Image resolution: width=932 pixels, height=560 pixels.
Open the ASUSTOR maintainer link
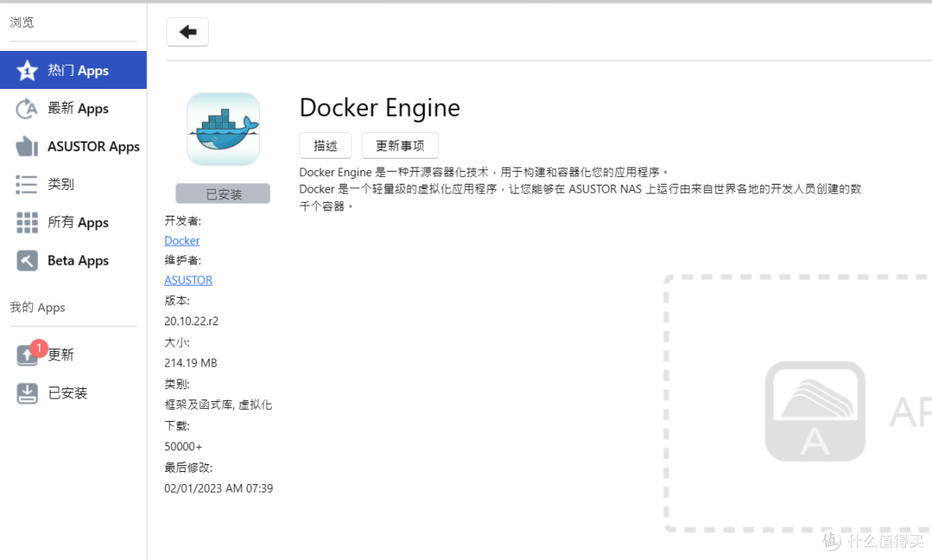pos(188,280)
